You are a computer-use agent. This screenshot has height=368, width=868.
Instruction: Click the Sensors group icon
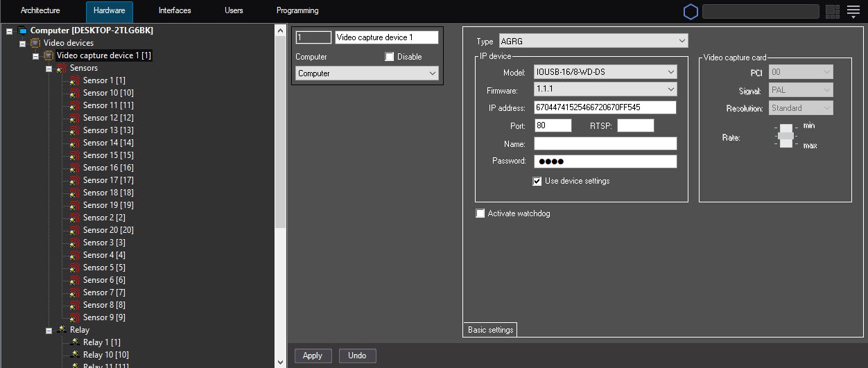pos(62,68)
